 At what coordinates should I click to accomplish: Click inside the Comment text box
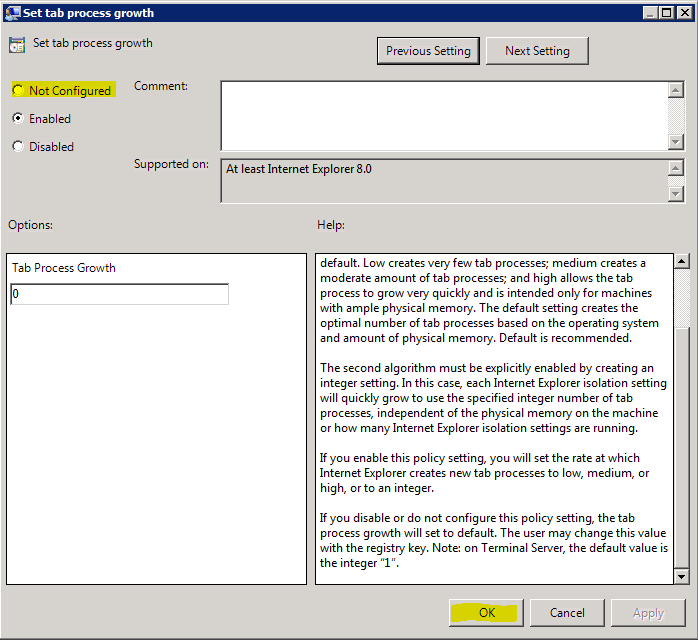click(444, 116)
